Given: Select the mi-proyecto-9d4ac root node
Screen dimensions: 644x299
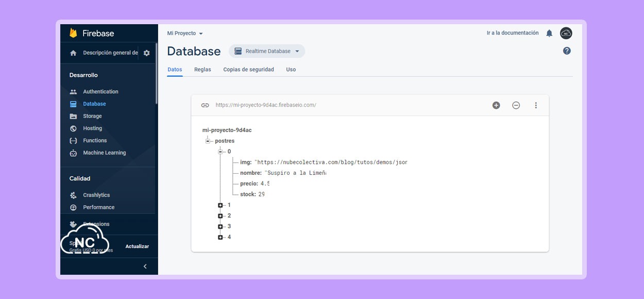Looking at the screenshot, I should click(227, 130).
